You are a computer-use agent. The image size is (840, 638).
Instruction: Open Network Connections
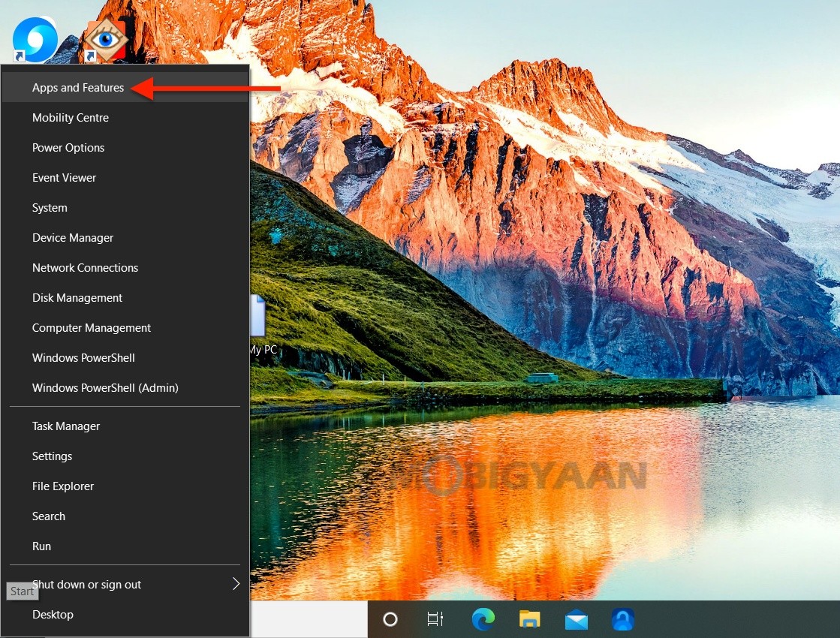(x=85, y=267)
